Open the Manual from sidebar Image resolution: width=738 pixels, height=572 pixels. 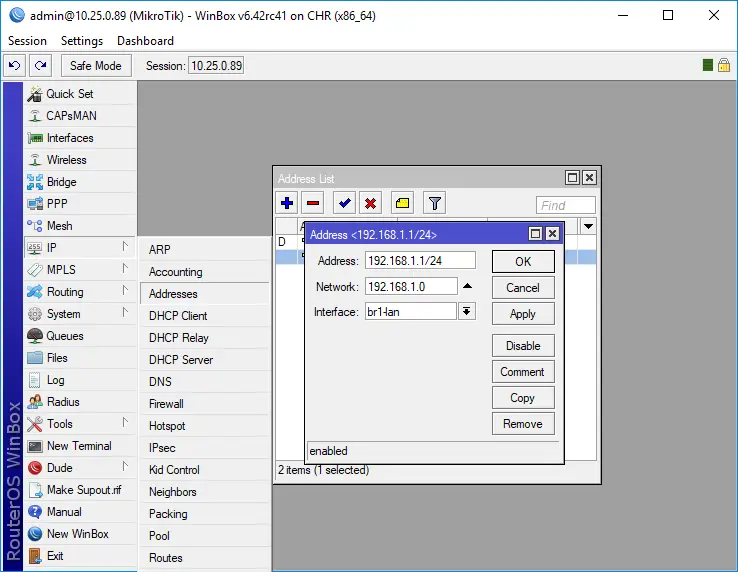pos(80,512)
